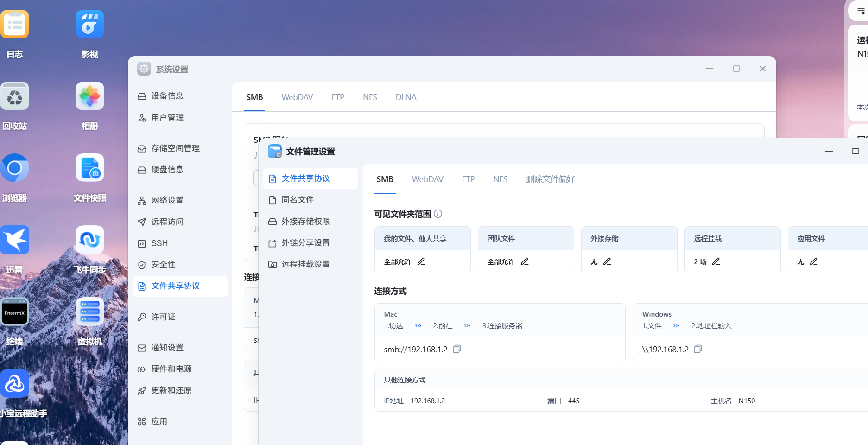Select WebDAV tab in 系统设置 window
Viewport: 868px width, 445px height.
(x=298, y=97)
